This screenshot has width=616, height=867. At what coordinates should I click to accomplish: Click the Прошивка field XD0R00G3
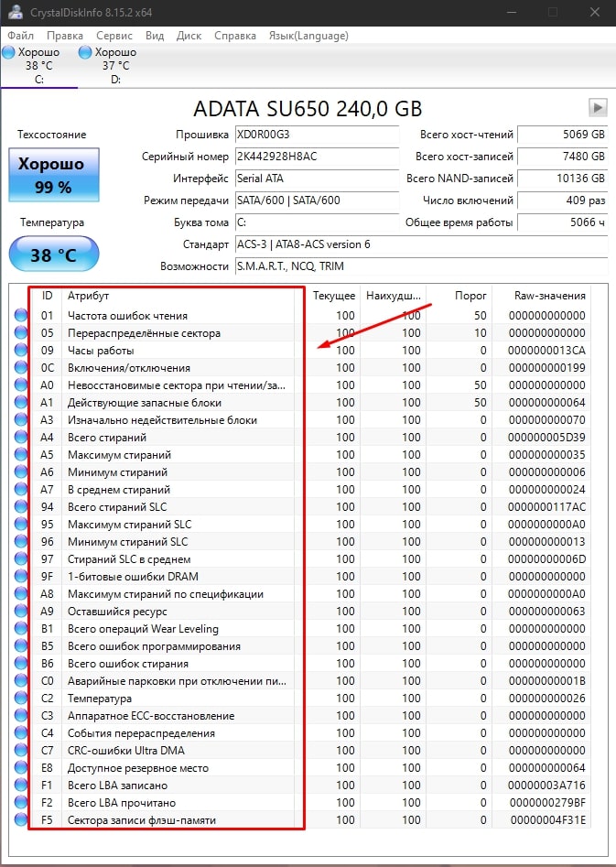pyautogui.click(x=317, y=135)
